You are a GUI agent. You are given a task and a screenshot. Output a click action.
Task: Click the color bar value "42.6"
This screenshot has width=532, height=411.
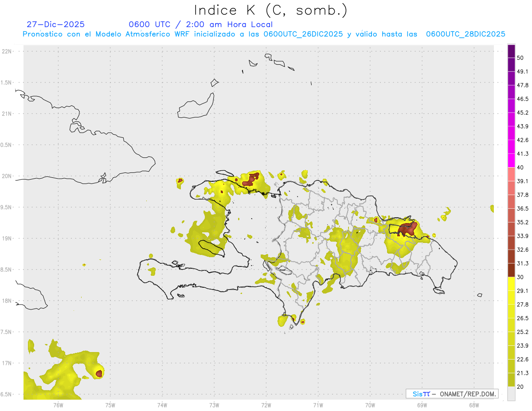pos(523,140)
